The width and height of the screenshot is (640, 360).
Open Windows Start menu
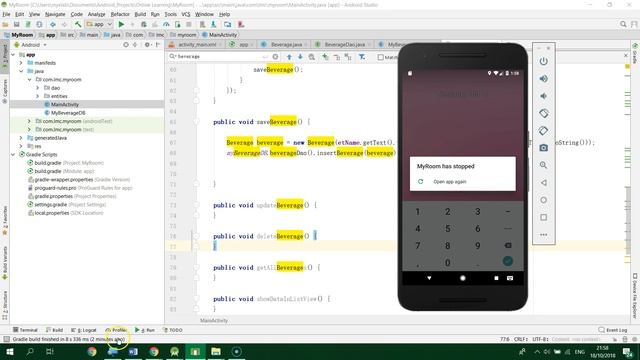click(x=10, y=351)
